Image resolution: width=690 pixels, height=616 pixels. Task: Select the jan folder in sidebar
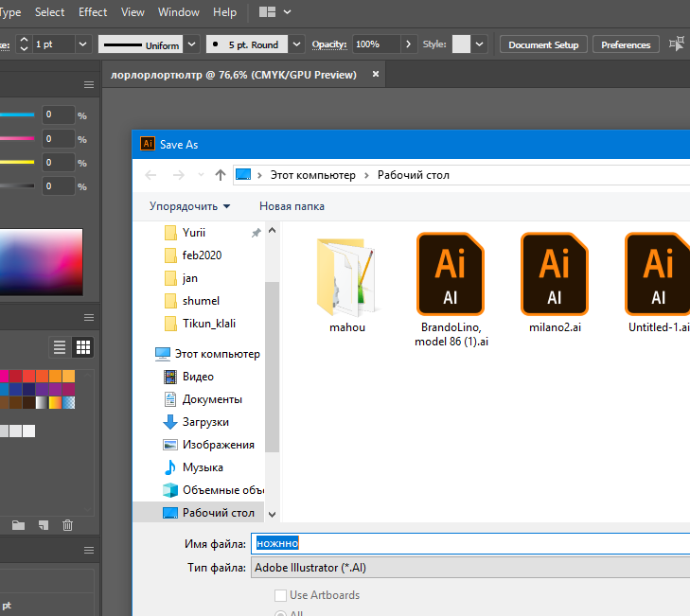(x=190, y=278)
